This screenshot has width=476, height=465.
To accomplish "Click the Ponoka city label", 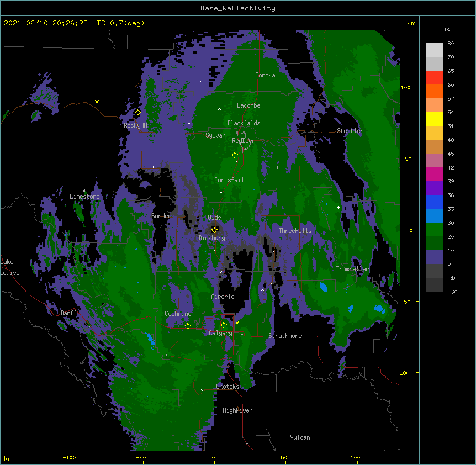I will [265, 75].
